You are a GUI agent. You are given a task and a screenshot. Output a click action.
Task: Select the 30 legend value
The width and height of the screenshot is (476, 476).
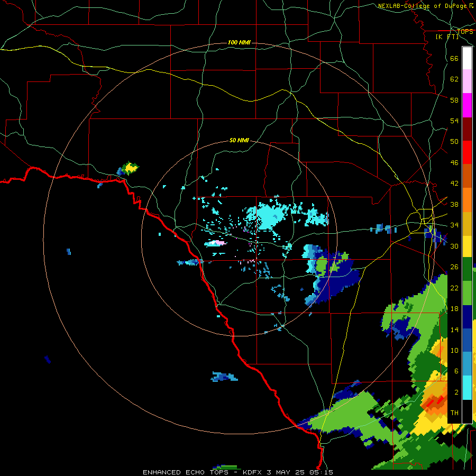(454, 246)
